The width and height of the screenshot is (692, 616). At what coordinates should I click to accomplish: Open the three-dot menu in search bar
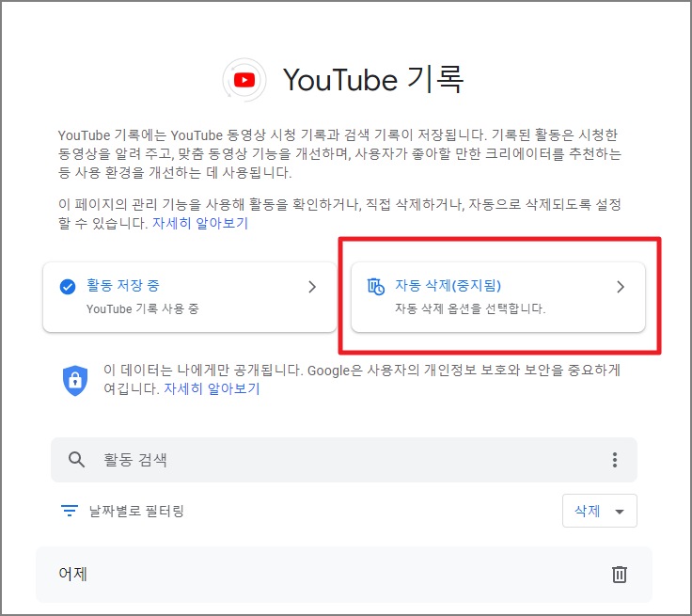tap(615, 460)
